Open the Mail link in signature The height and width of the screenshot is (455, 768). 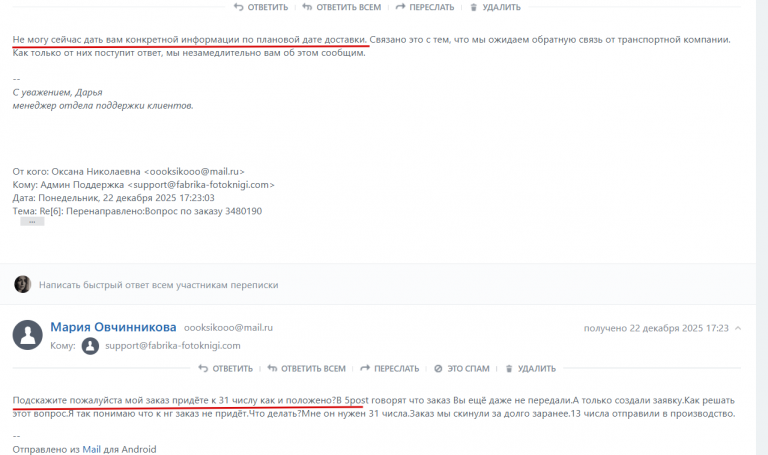[92, 450]
